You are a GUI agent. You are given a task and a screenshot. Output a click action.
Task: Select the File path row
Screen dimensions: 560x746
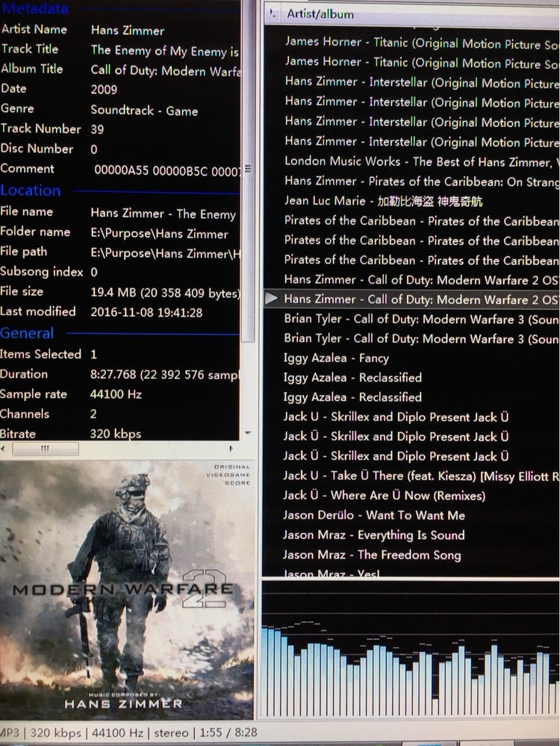tap(120, 252)
